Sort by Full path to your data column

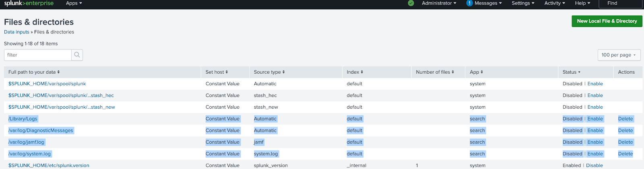coord(34,72)
